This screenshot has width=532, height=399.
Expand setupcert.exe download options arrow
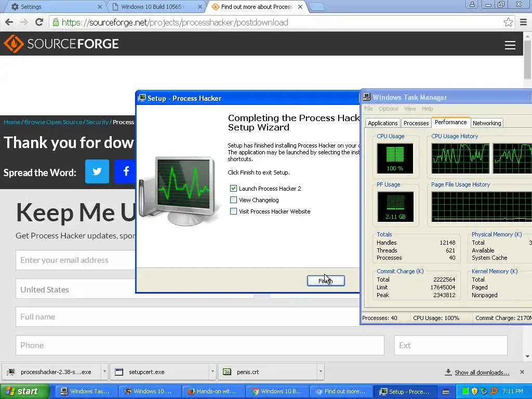pyautogui.click(x=212, y=372)
